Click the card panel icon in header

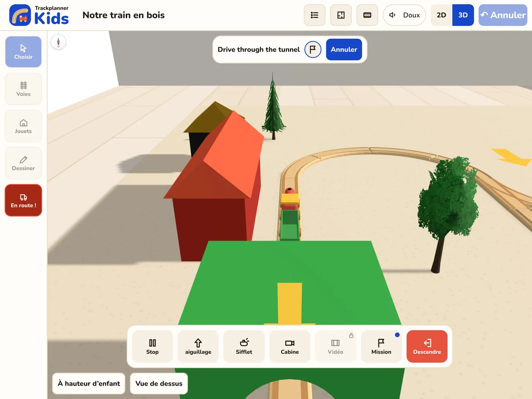pyautogui.click(x=367, y=15)
